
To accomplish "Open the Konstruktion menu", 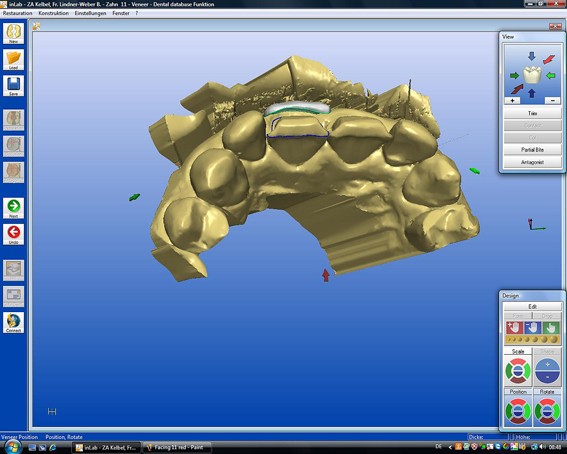I will click(x=54, y=13).
